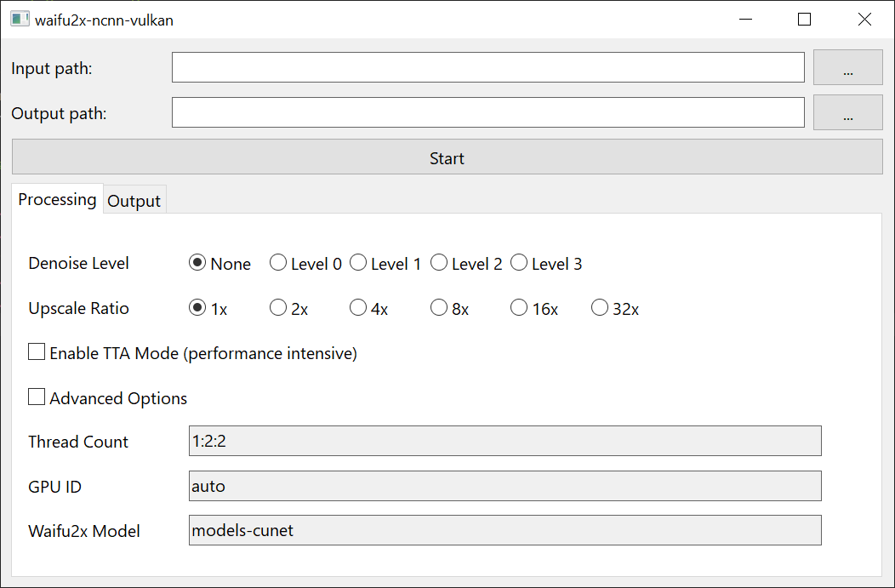
Task: Focus the Input path text field
Action: tap(488, 67)
